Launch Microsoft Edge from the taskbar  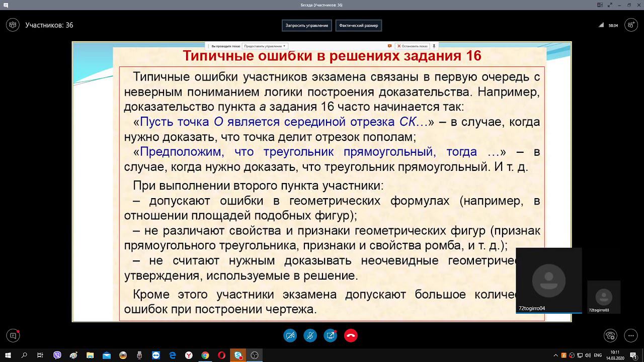(173, 355)
